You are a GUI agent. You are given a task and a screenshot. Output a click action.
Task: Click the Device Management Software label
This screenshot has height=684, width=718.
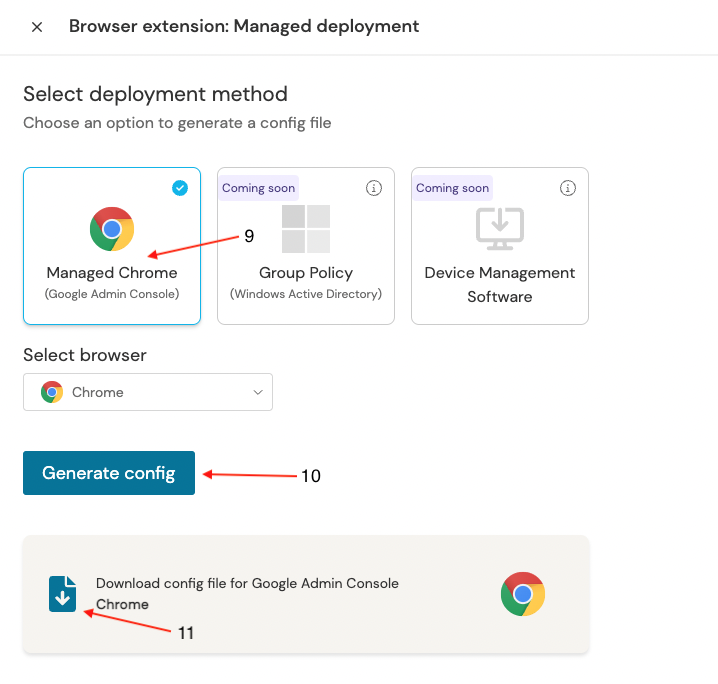click(500, 285)
